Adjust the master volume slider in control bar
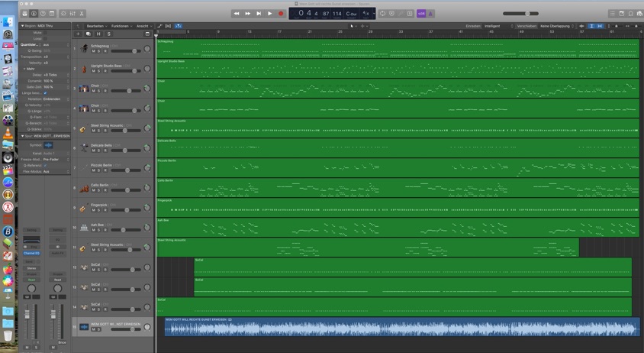Image resolution: width=644 pixels, height=353 pixels. tap(520, 14)
